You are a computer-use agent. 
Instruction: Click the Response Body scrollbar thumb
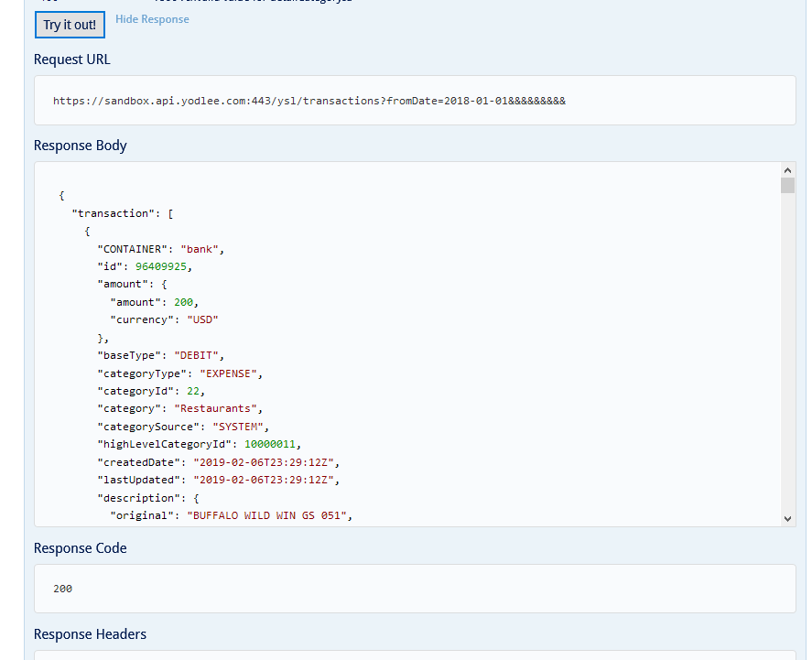(787, 185)
